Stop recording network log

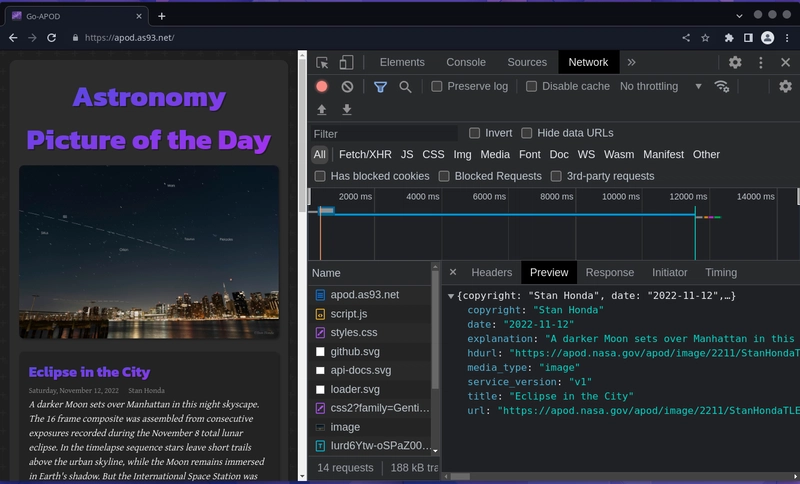pyautogui.click(x=321, y=86)
